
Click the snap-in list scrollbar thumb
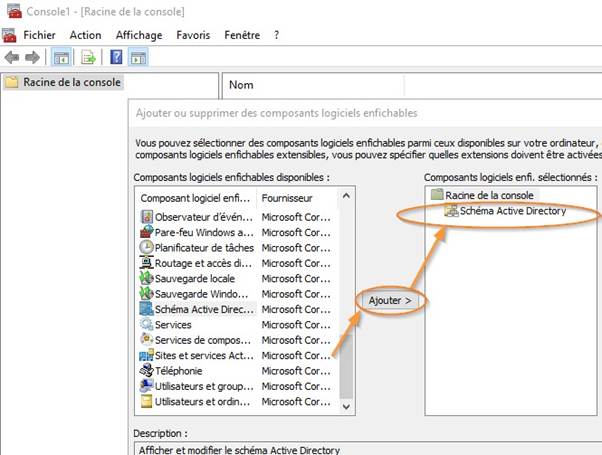coord(346,366)
